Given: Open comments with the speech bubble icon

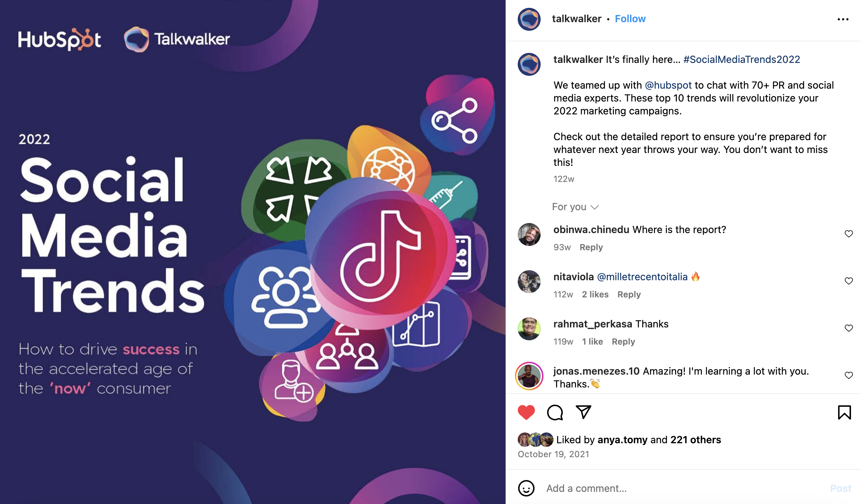Looking at the screenshot, I should (555, 412).
